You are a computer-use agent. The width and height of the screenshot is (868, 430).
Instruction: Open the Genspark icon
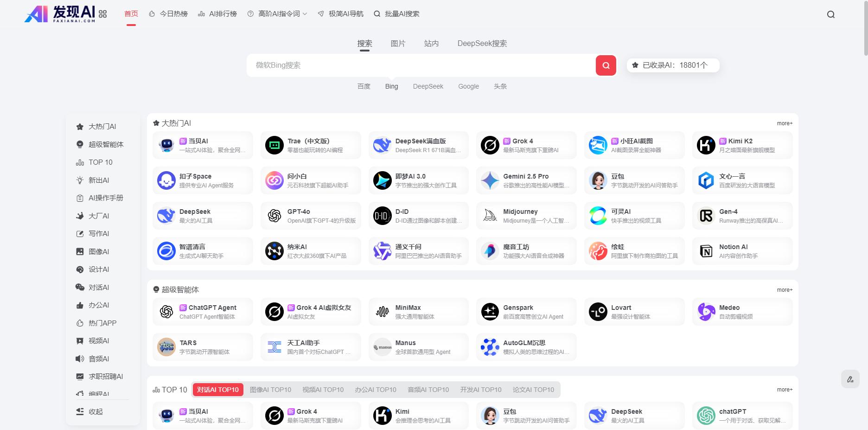490,312
